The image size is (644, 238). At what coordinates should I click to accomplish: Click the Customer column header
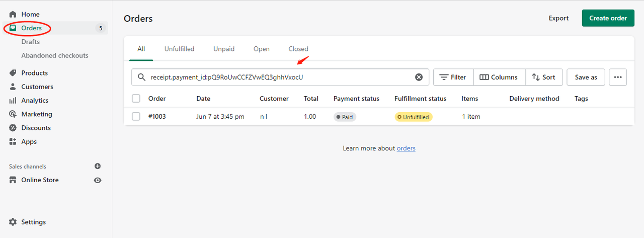274,99
